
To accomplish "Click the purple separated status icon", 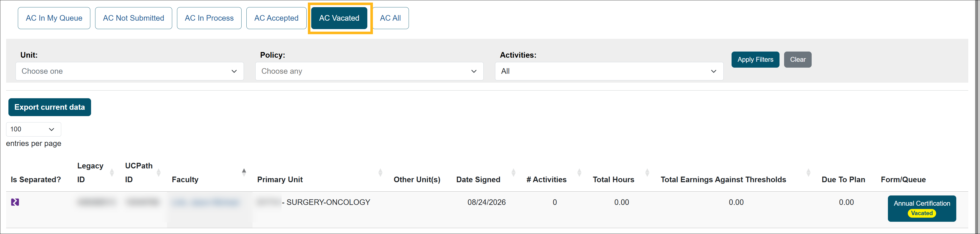I will click(x=15, y=202).
